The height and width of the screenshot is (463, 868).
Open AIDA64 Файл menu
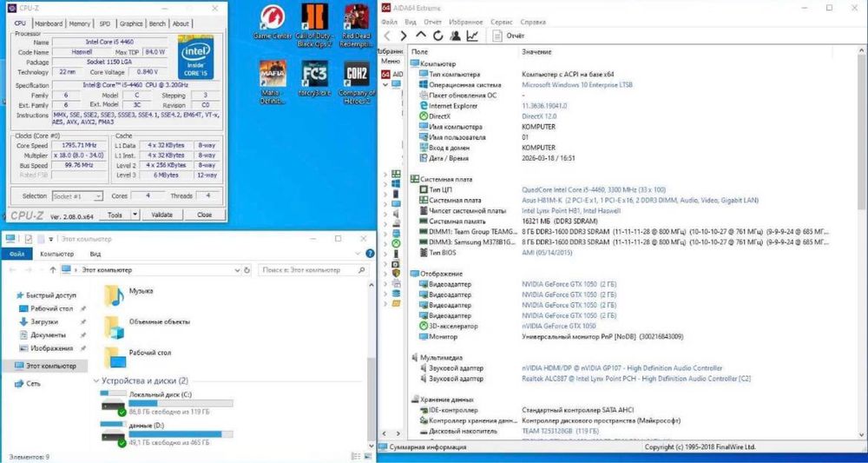389,23
